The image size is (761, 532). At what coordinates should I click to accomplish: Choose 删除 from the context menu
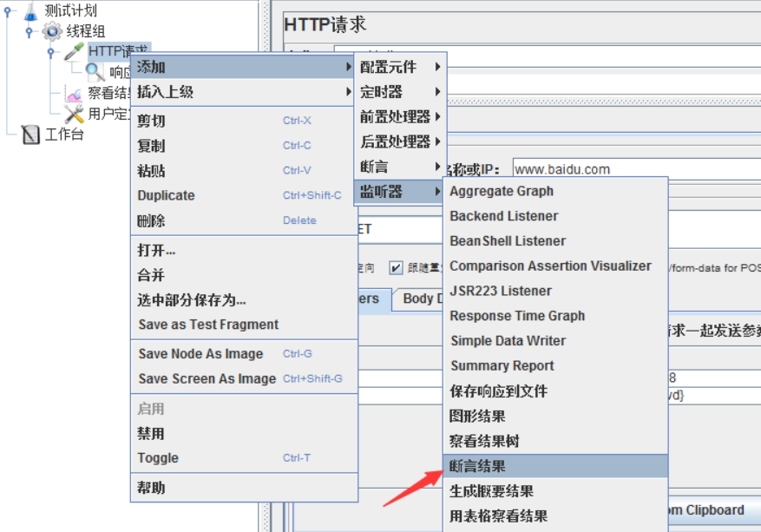point(244,220)
